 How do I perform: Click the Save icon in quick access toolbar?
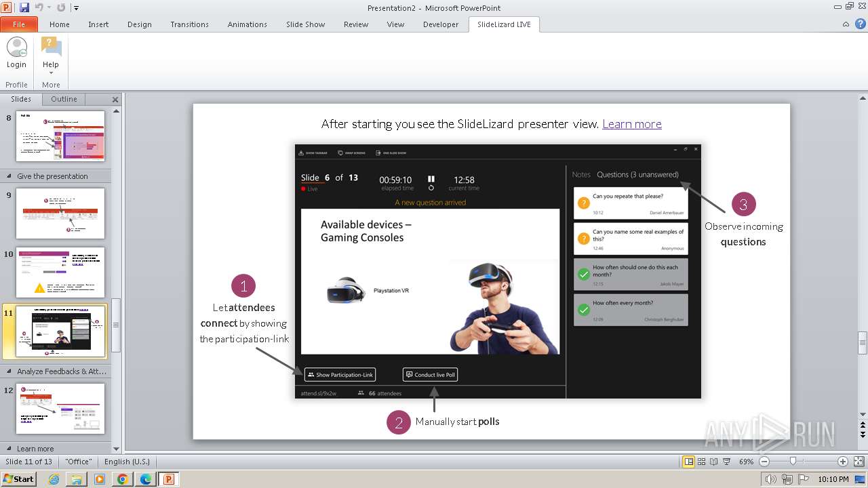(24, 7)
